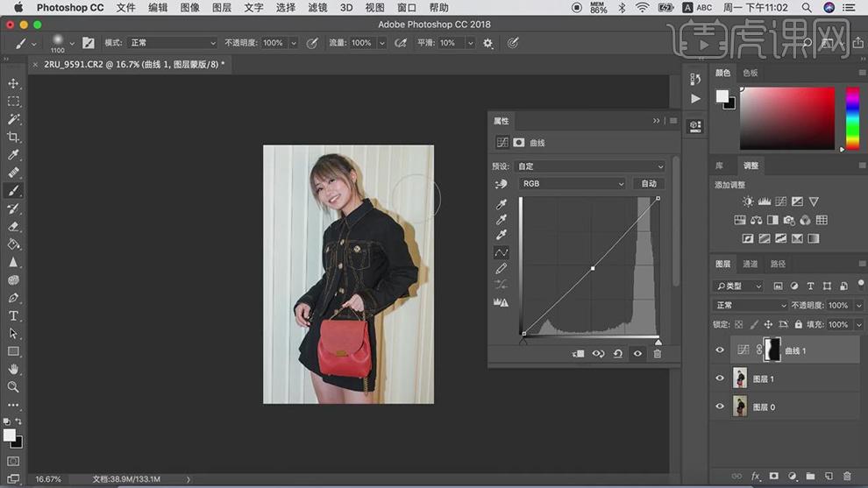This screenshot has height=488, width=868.
Task: Pick a color from the red color field
Action: 789,118
